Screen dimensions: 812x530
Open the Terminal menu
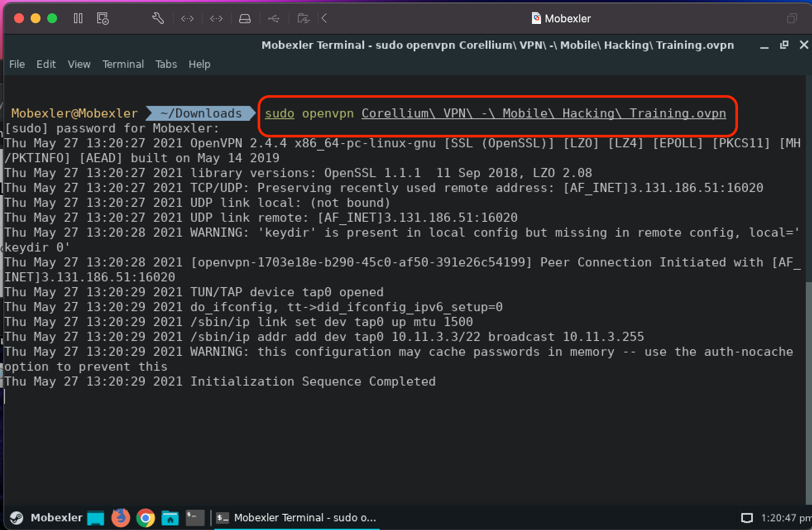123,64
